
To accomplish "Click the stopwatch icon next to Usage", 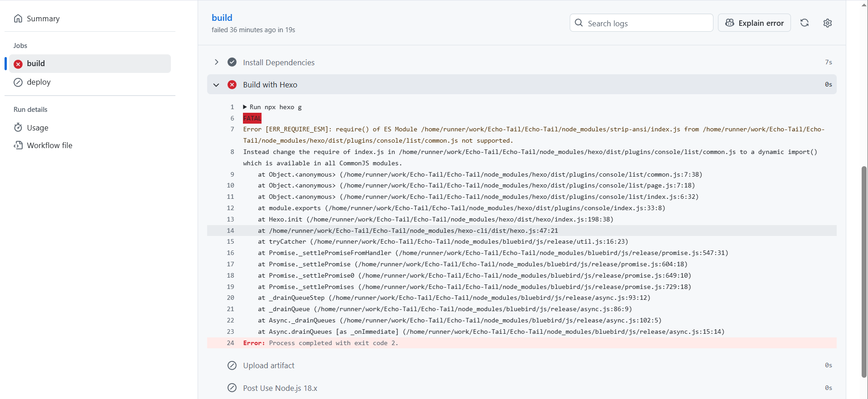I will (x=18, y=128).
